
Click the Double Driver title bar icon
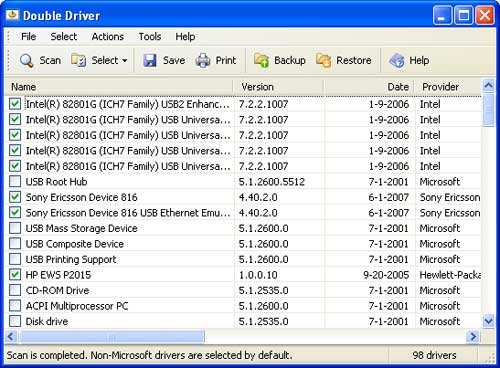pos(12,15)
